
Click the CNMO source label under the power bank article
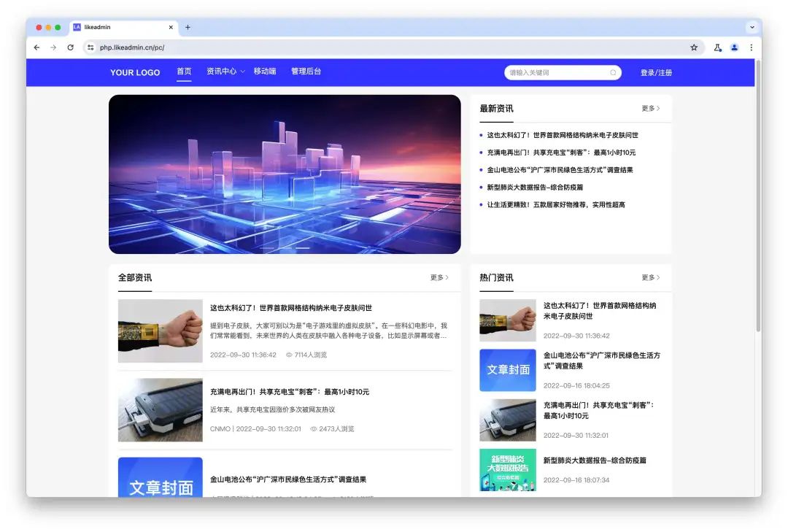pyautogui.click(x=220, y=429)
